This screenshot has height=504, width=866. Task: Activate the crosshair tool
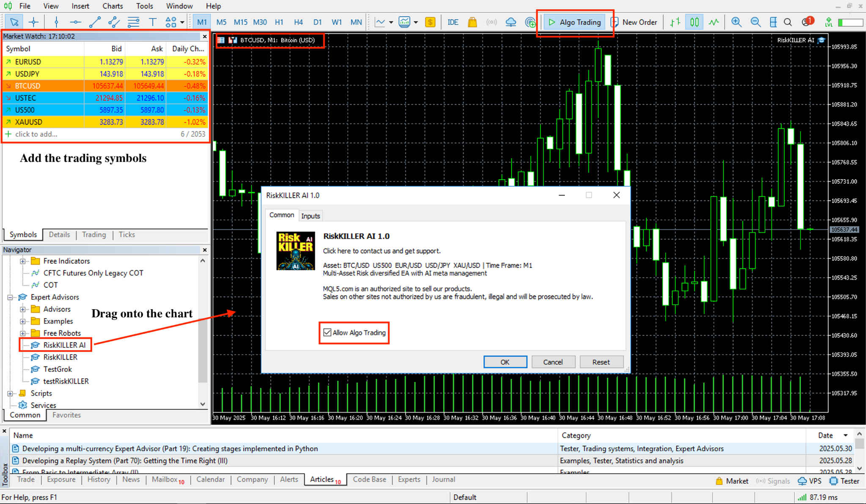click(x=33, y=22)
